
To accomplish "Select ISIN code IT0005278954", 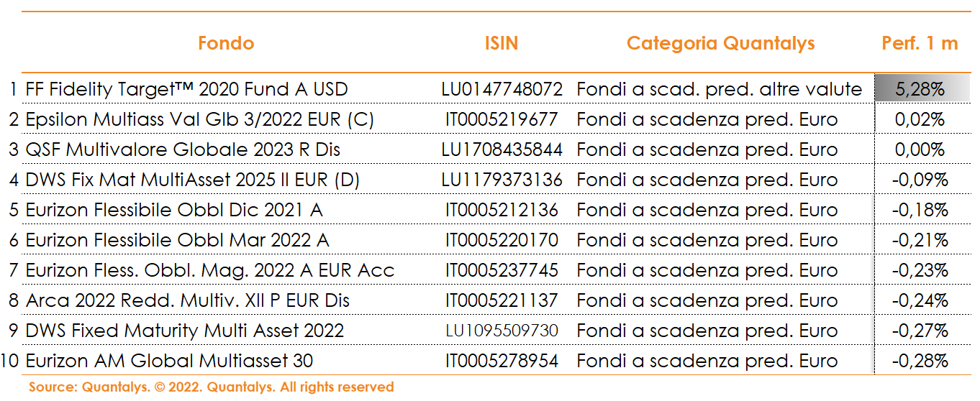I will tap(502, 361).
